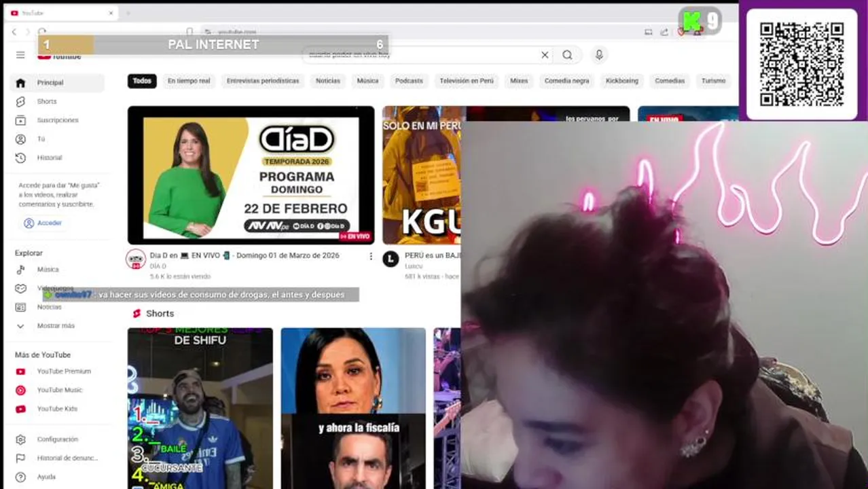
Task: Clear search text with X icon
Action: [545, 55]
